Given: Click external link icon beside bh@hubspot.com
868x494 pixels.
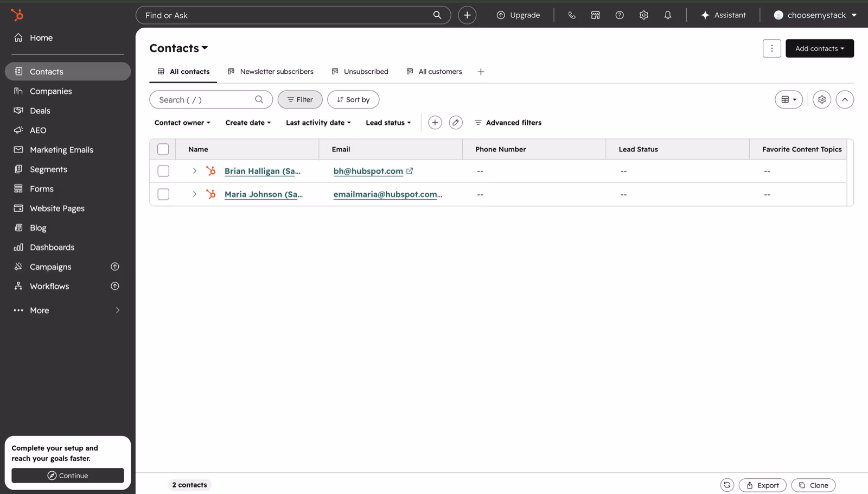Looking at the screenshot, I should tap(410, 171).
